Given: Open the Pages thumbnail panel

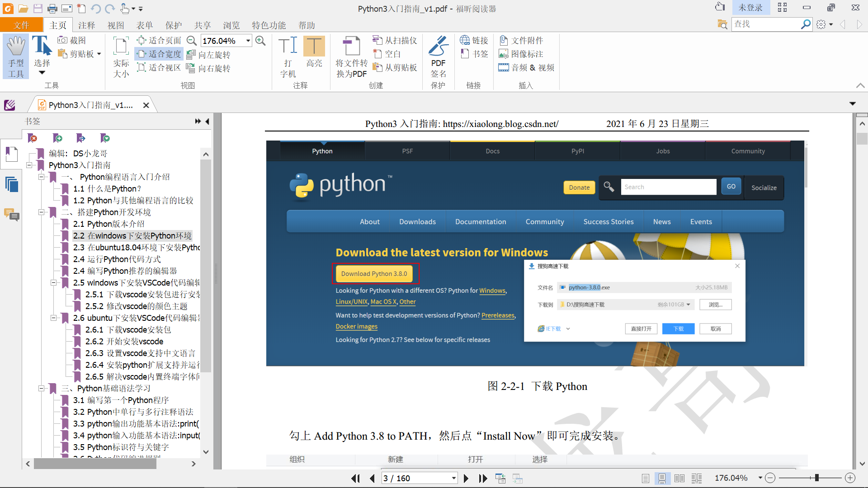Looking at the screenshot, I should 12,184.
